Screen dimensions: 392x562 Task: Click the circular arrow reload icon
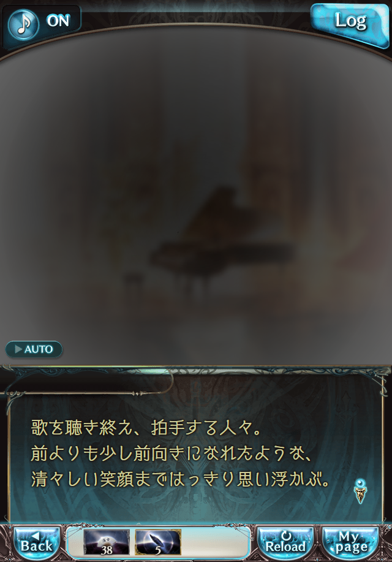(286, 536)
